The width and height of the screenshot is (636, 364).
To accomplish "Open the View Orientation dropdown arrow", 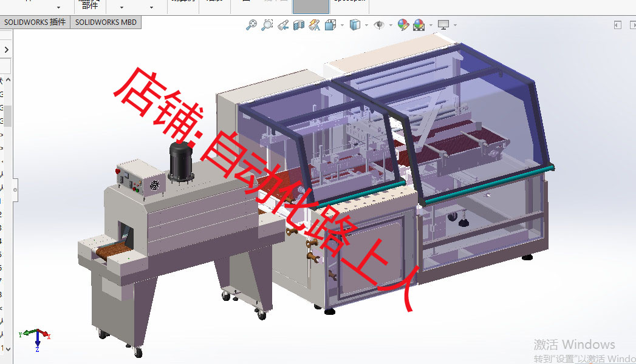I will tap(343, 25).
